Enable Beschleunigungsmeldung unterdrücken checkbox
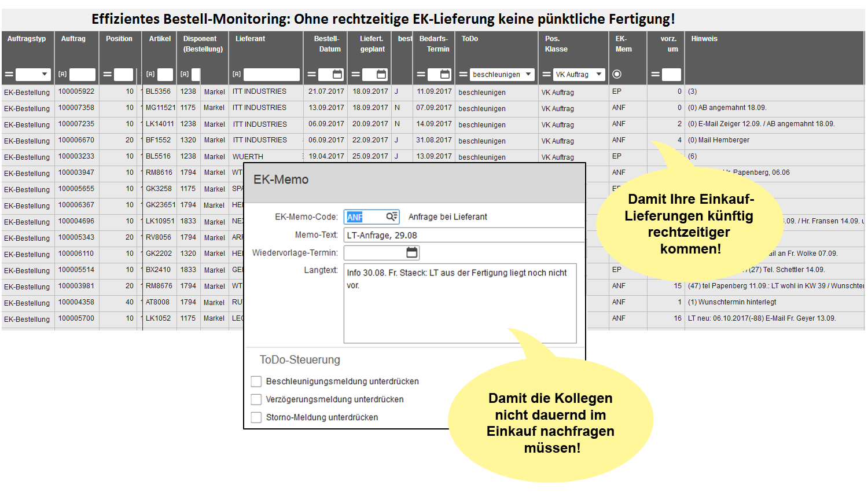 [x=256, y=381]
